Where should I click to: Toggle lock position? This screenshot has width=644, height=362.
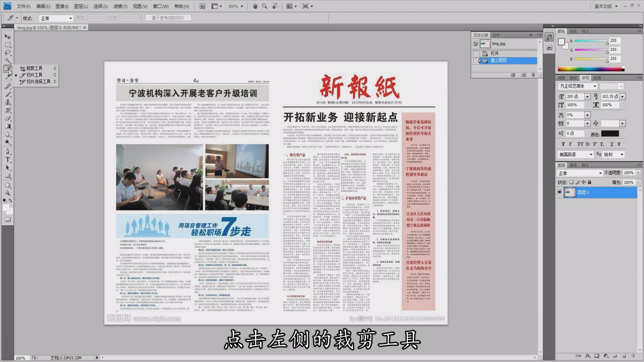pos(583,182)
